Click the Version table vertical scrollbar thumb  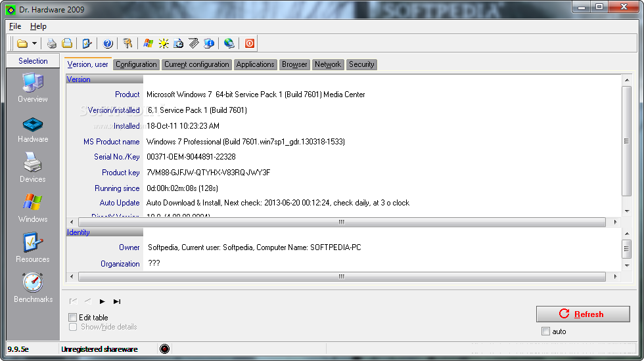point(626,141)
